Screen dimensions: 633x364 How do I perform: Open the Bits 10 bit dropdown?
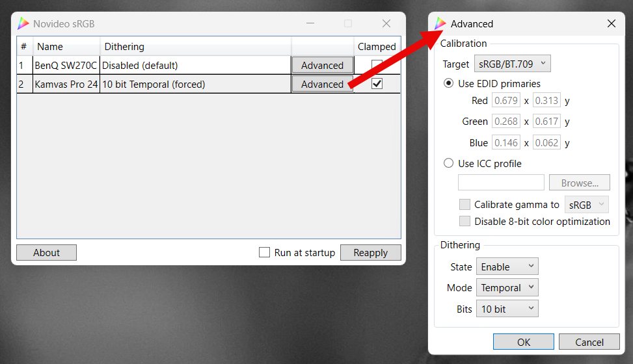tap(507, 309)
